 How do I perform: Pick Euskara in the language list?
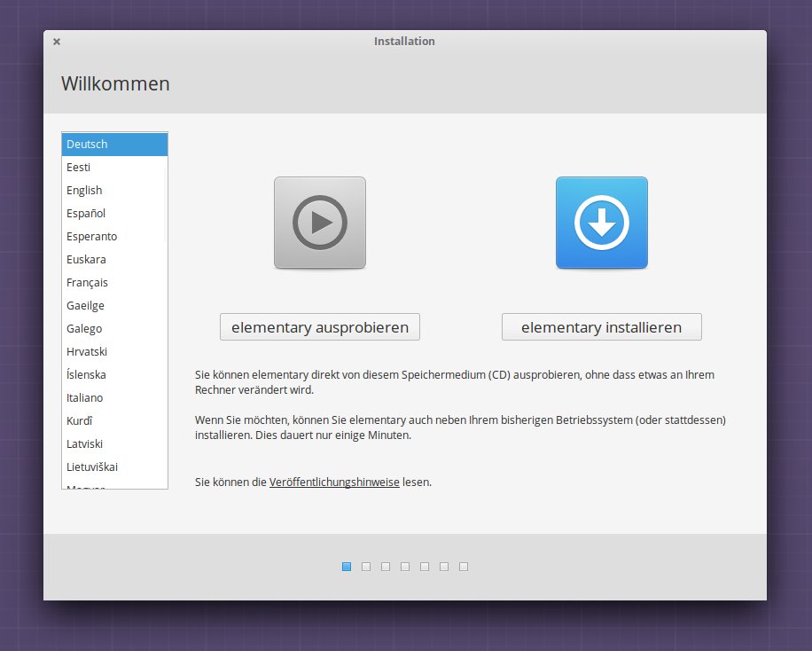click(114, 260)
